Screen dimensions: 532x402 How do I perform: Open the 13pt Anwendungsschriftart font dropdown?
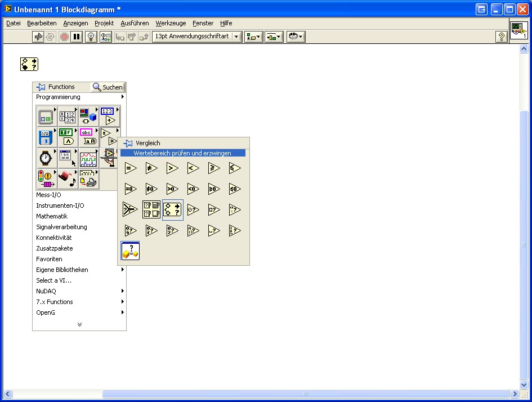click(197, 37)
